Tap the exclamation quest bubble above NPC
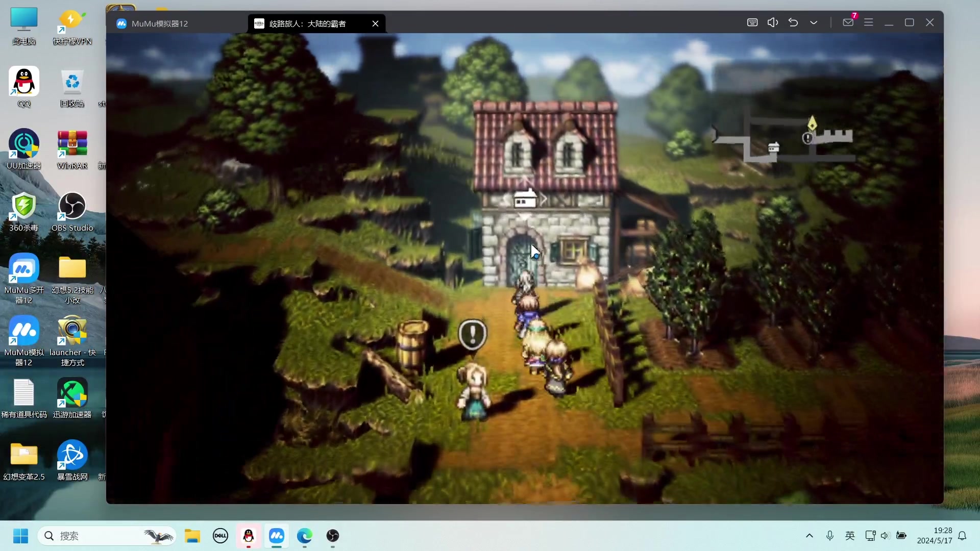The width and height of the screenshot is (980, 551). click(473, 335)
